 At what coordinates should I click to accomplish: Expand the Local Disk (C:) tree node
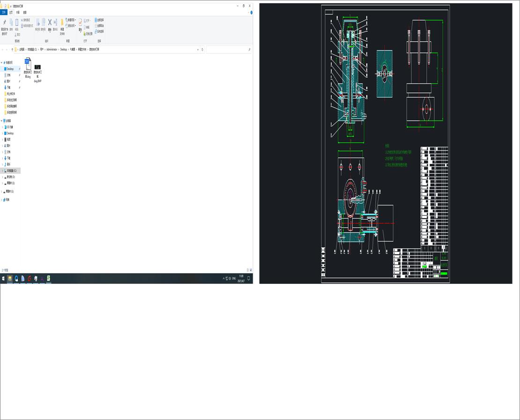tap(3, 171)
